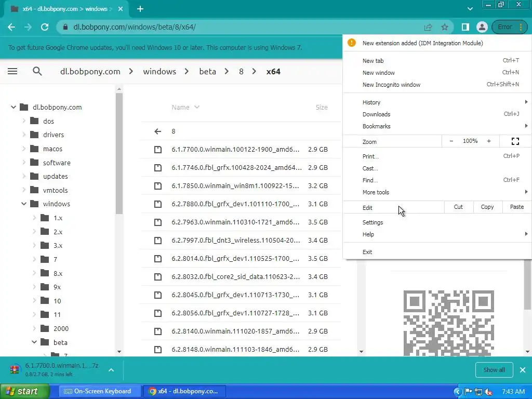532x399 pixels.
Task: Increase zoom with the plus button
Action: [x=489, y=141]
